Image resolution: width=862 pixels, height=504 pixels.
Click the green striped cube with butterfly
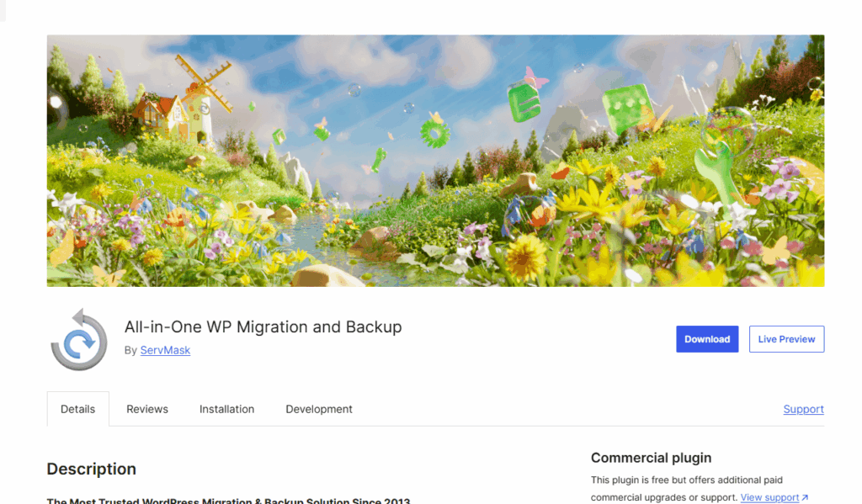524,101
